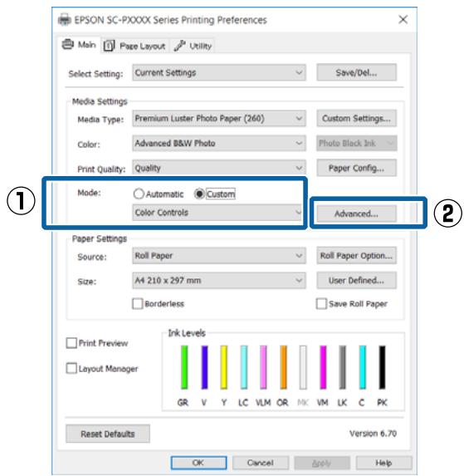Click the Media Settings group label
The width and height of the screenshot is (464, 476).
pos(100,101)
